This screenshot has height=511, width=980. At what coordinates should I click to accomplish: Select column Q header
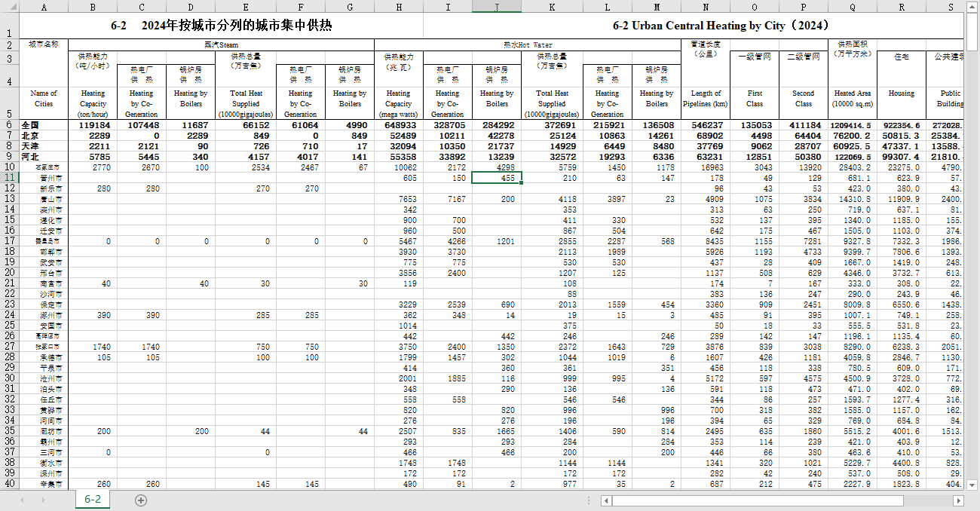853,7
